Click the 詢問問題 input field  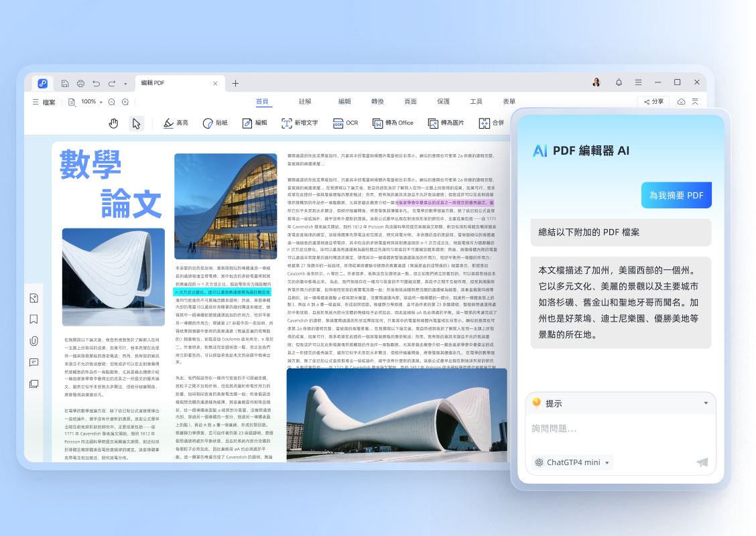[621, 429]
